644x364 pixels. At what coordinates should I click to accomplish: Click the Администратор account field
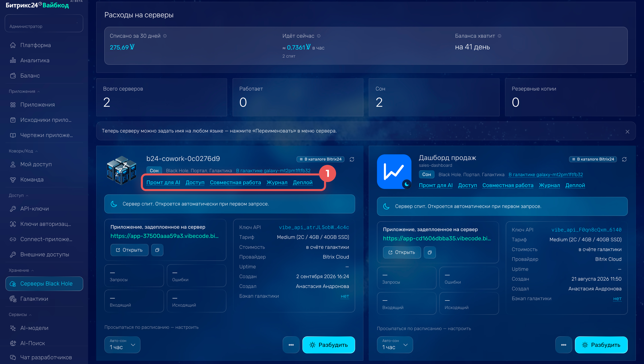click(44, 23)
